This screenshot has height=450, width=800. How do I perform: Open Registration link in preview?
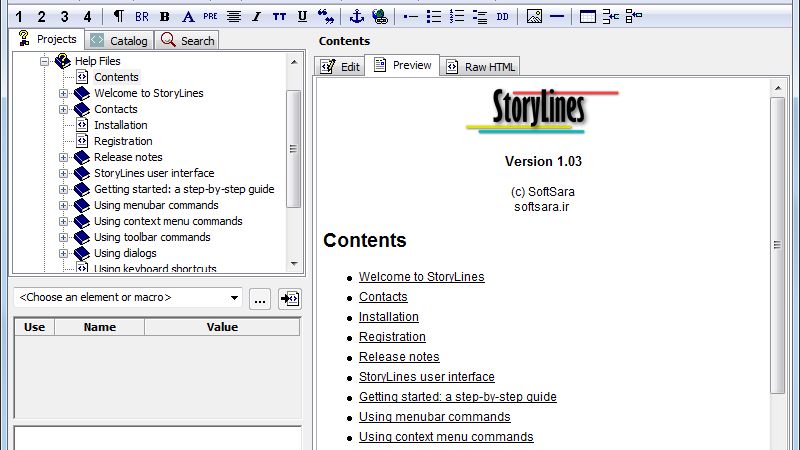(x=392, y=337)
